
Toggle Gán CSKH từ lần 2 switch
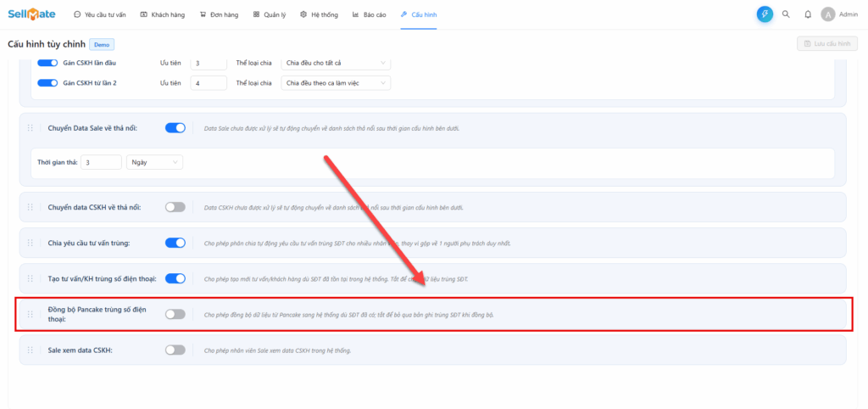pyautogui.click(x=47, y=82)
